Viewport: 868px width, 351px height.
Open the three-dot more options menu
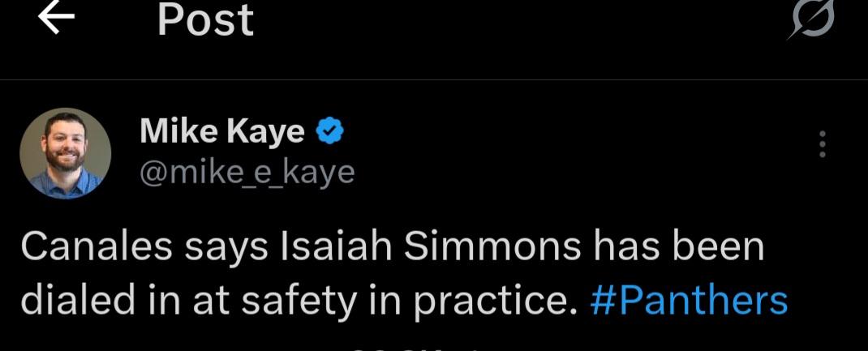[823, 144]
